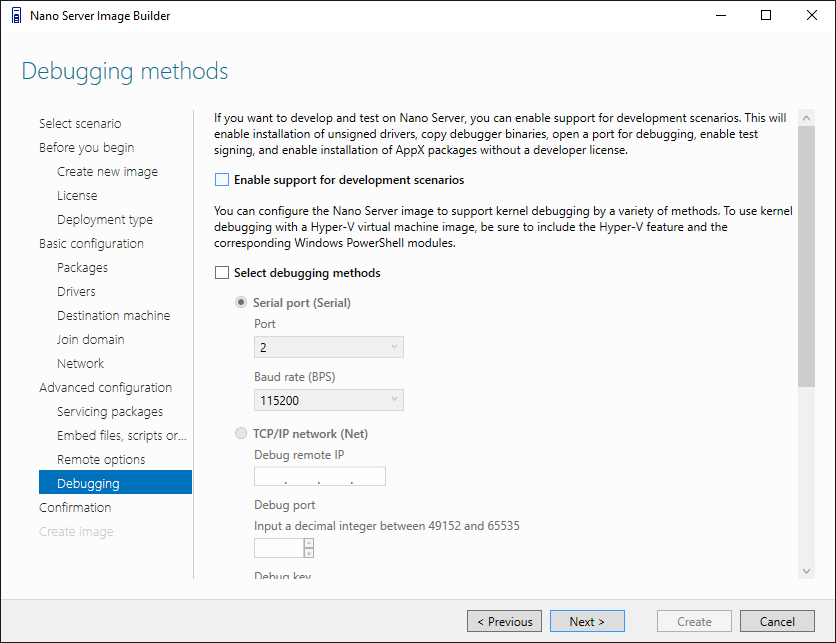
Task: Select TCP/IP network (Net) option
Action: pyautogui.click(x=241, y=434)
